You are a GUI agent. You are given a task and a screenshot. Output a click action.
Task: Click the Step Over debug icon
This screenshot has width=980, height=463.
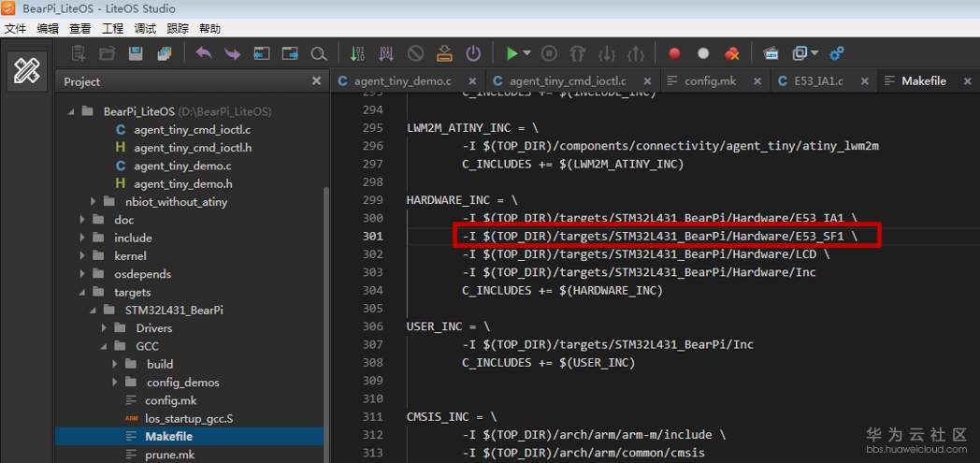coord(578,53)
